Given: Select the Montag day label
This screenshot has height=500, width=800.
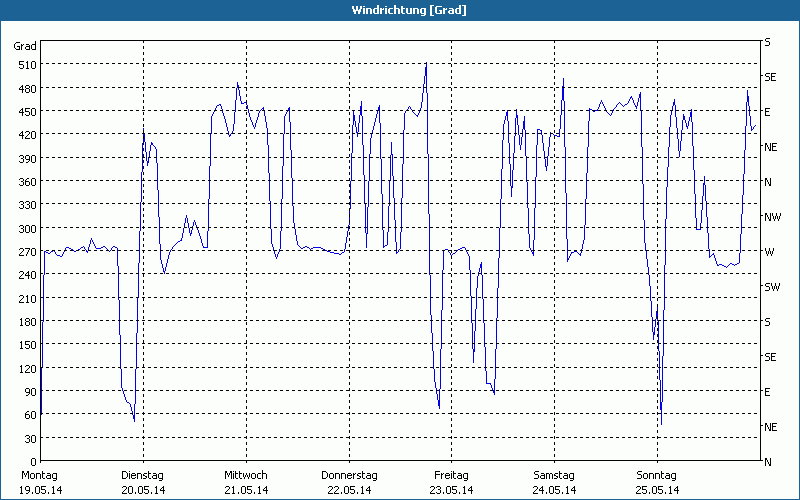Looking at the screenshot, I should pyautogui.click(x=40, y=475).
